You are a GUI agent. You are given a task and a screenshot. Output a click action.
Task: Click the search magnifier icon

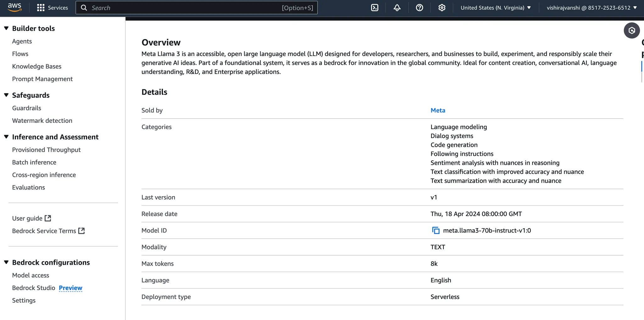click(84, 8)
